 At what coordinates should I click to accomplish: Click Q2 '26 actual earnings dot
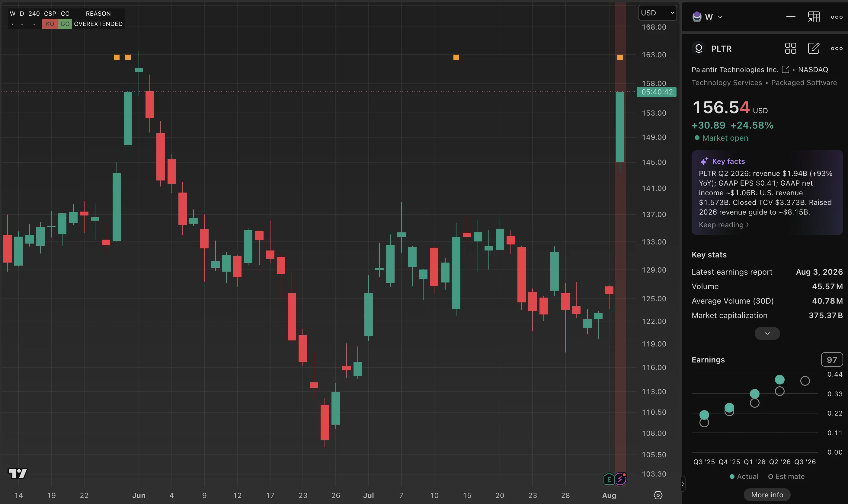pos(779,379)
